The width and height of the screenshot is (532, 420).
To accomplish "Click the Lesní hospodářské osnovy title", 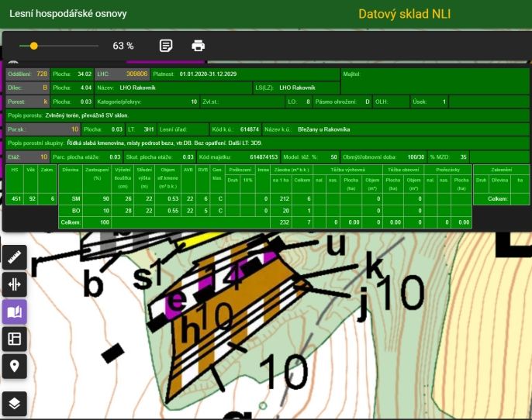I will [68, 13].
